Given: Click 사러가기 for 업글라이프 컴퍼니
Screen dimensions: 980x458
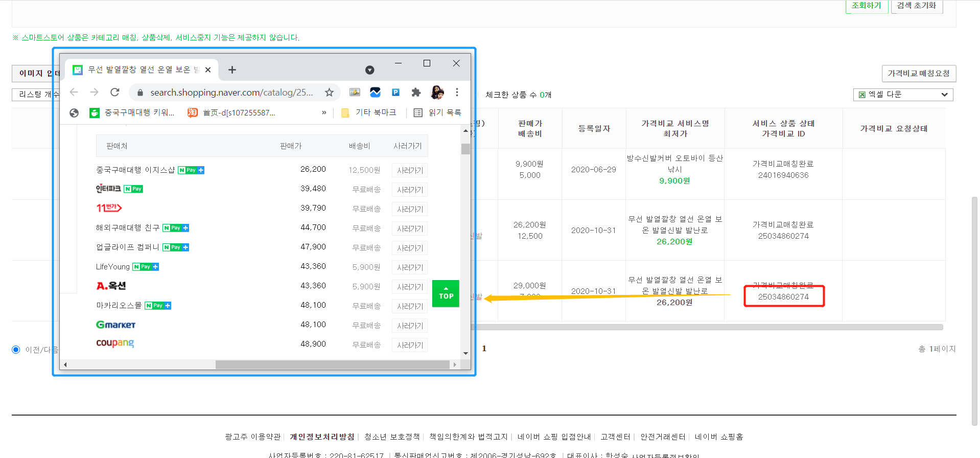Looking at the screenshot, I should point(410,248).
